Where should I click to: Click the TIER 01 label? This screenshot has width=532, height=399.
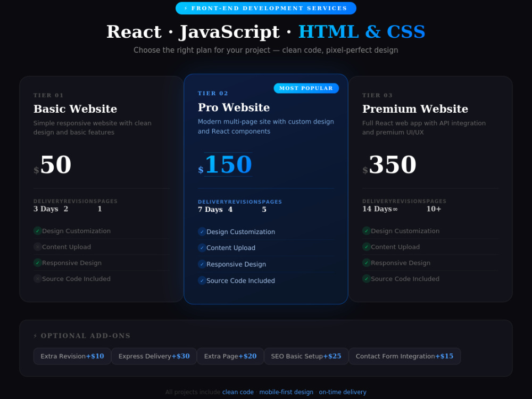click(x=48, y=95)
